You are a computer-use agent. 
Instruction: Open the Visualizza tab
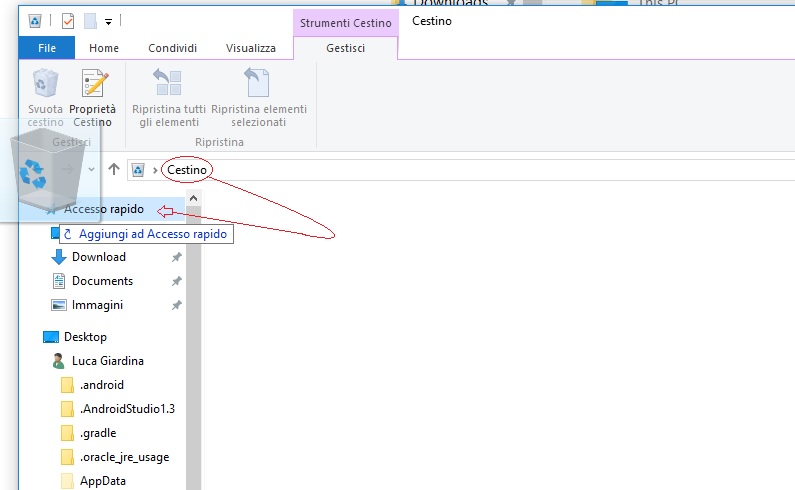point(250,48)
